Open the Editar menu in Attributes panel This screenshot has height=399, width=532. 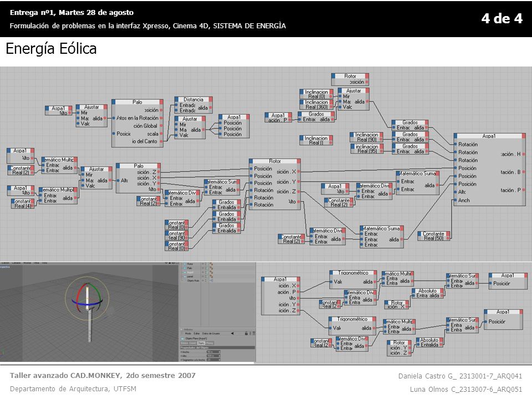[x=197, y=333]
